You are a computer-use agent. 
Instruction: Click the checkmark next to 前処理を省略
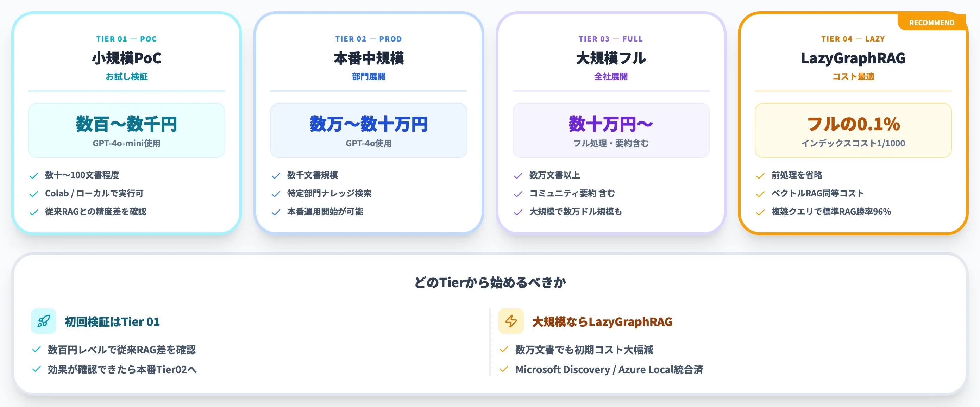pyautogui.click(x=760, y=175)
